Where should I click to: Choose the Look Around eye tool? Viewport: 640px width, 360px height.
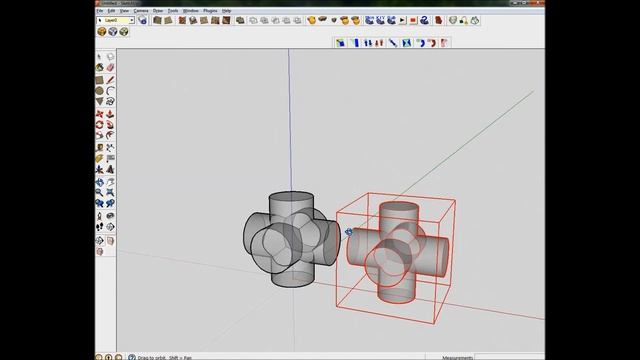[x=110, y=216]
